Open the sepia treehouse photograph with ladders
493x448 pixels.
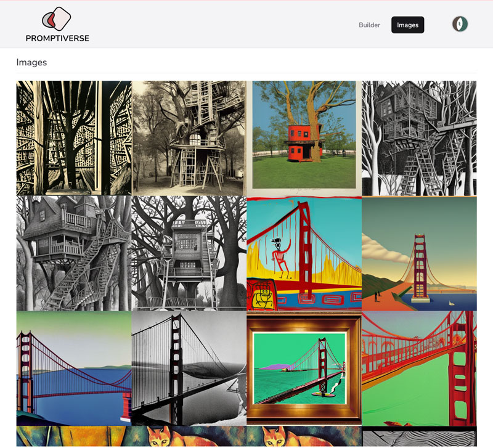[189, 137]
